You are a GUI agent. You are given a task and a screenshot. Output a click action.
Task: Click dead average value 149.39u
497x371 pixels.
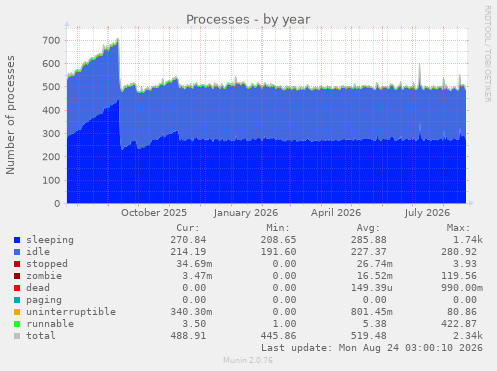[x=372, y=288]
